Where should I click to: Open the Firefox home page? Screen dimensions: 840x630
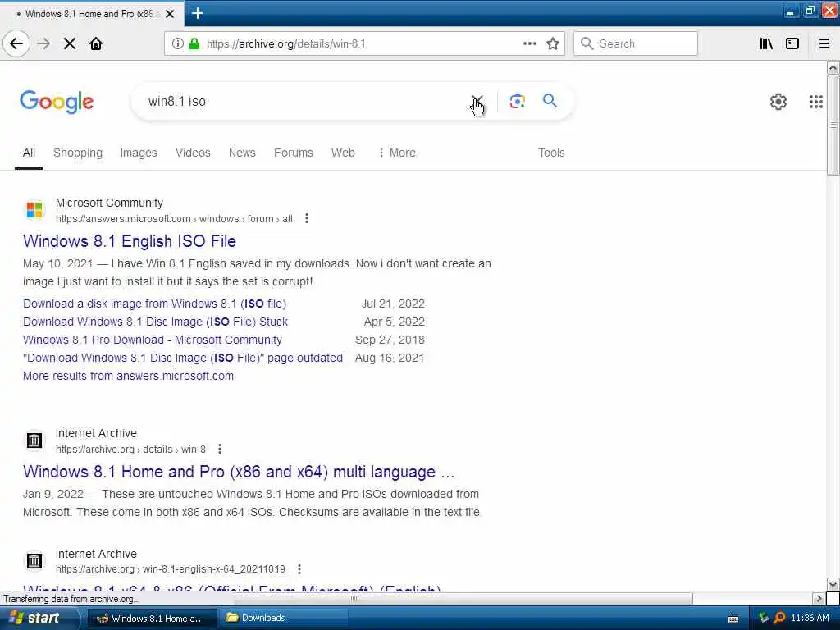coord(96,43)
